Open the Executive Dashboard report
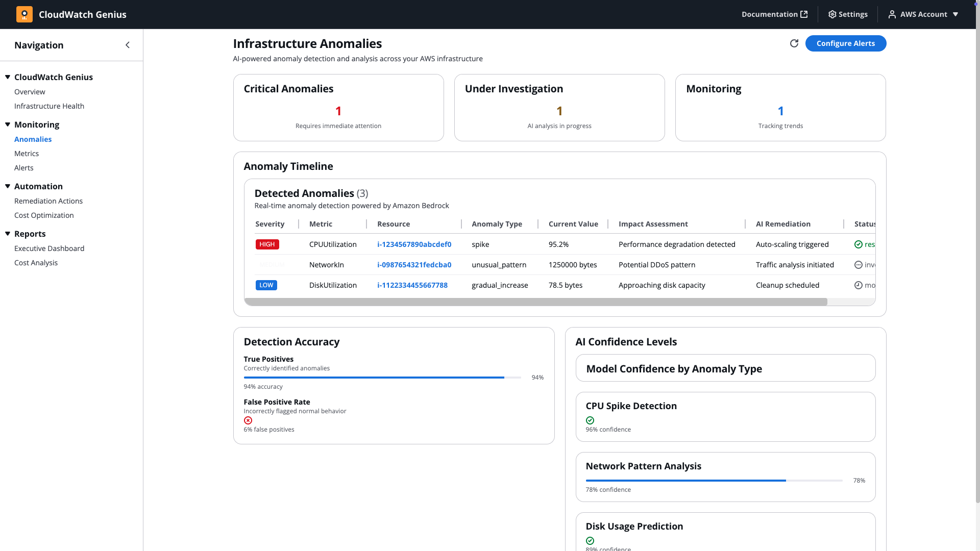The width and height of the screenshot is (980, 551). click(49, 248)
